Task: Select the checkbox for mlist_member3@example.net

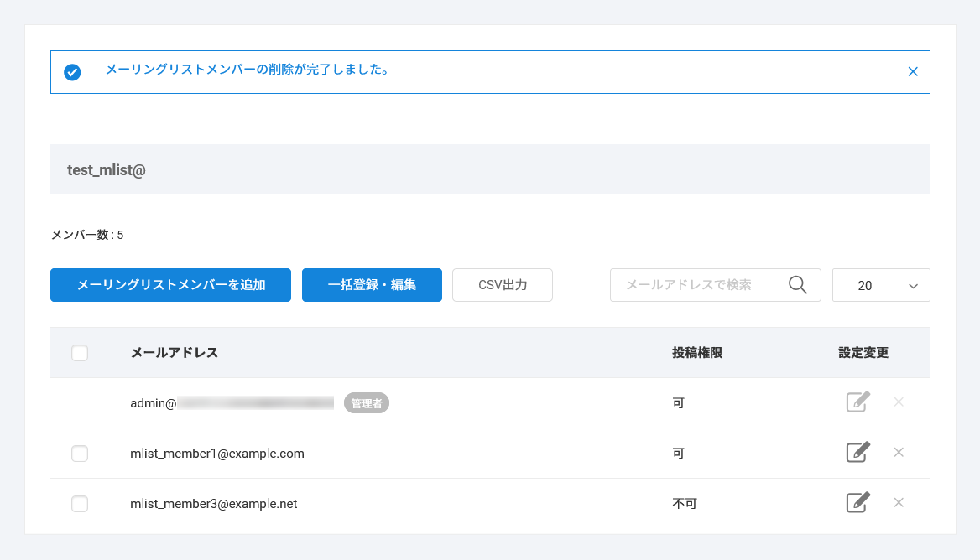Action: (x=80, y=504)
